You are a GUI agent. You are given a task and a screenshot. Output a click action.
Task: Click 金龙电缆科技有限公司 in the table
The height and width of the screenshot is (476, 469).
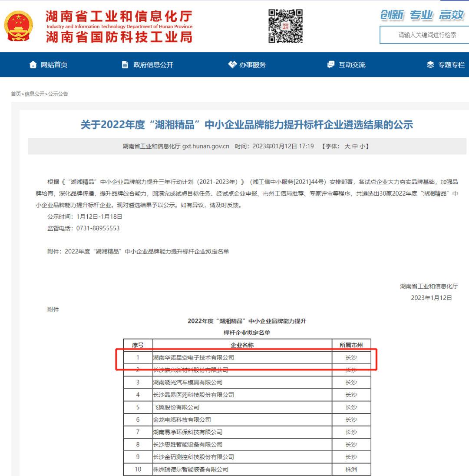coord(182,420)
